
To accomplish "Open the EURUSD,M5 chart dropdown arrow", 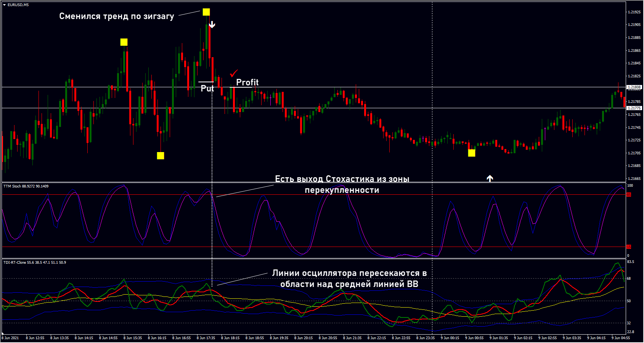I will pyautogui.click(x=4, y=5).
